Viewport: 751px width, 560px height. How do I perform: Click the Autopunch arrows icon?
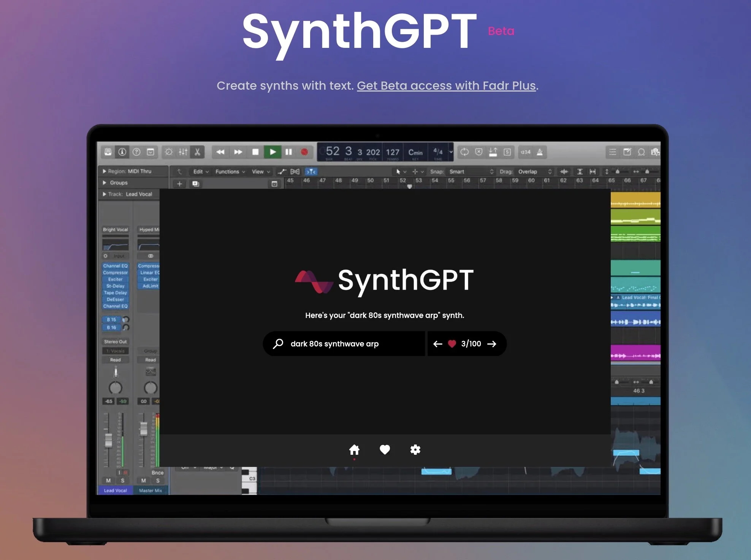click(x=493, y=152)
